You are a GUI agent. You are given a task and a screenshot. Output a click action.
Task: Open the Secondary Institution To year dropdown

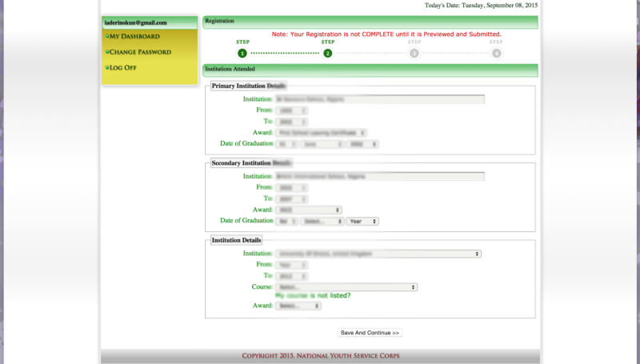[x=291, y=198]
